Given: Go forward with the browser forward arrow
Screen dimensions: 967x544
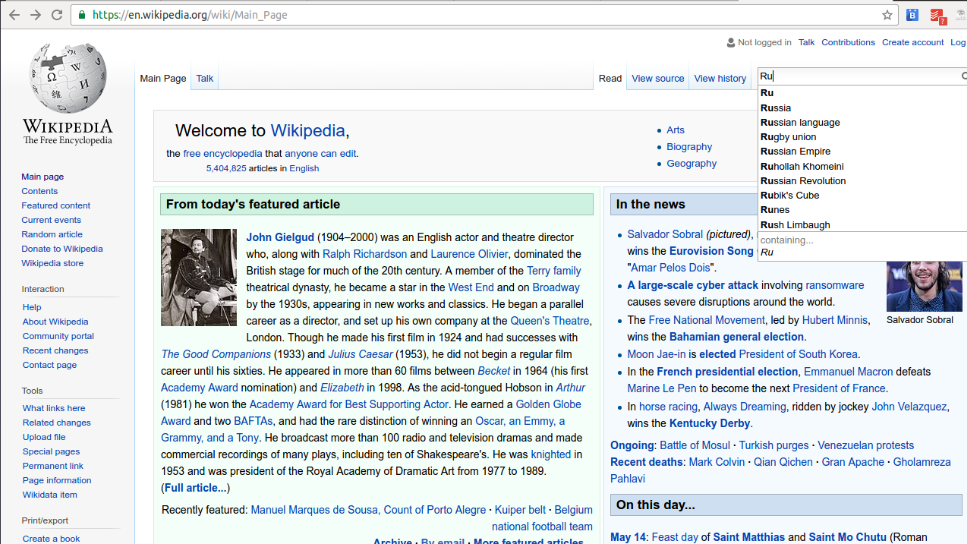Looking at the screenshot, I should pos(36,15).
